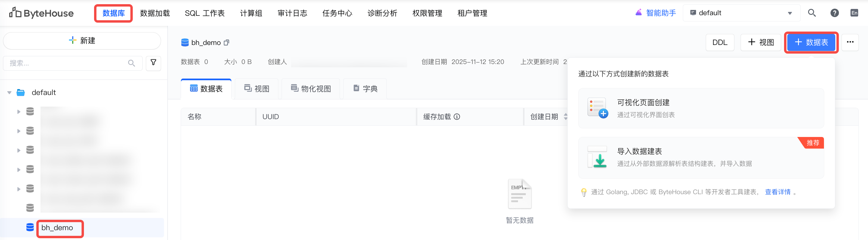The height and width of the screenshot is (240, 868).
Task: Copy the bh_demo database name
Action: [227, 43]
